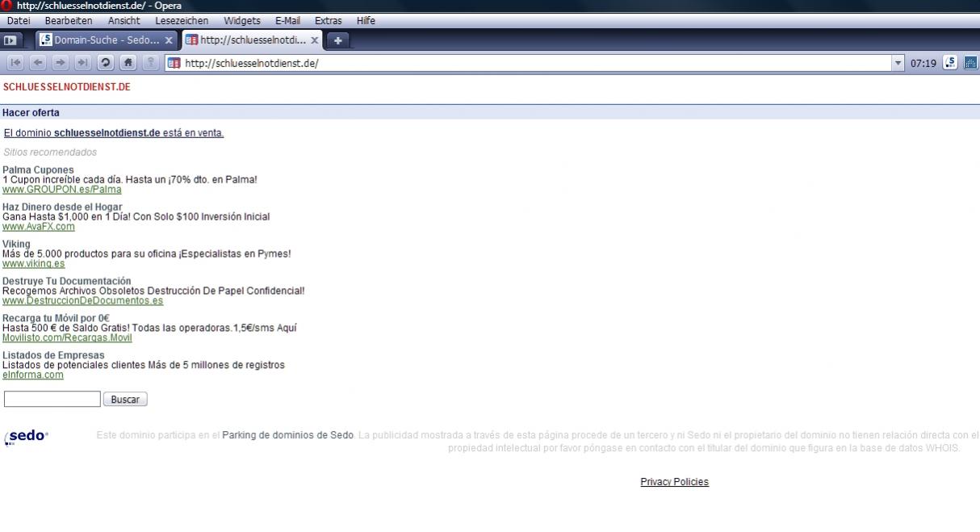Open the Movilisto.com/Recargas.Movil link
The width and height of the screenshot is (980, 532).
coord(67,338)
